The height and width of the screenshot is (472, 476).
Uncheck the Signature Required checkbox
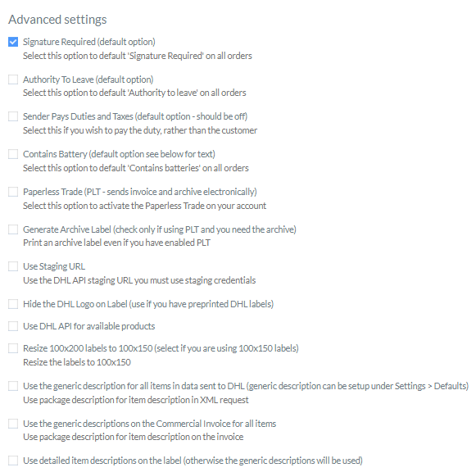pos(13,42)
